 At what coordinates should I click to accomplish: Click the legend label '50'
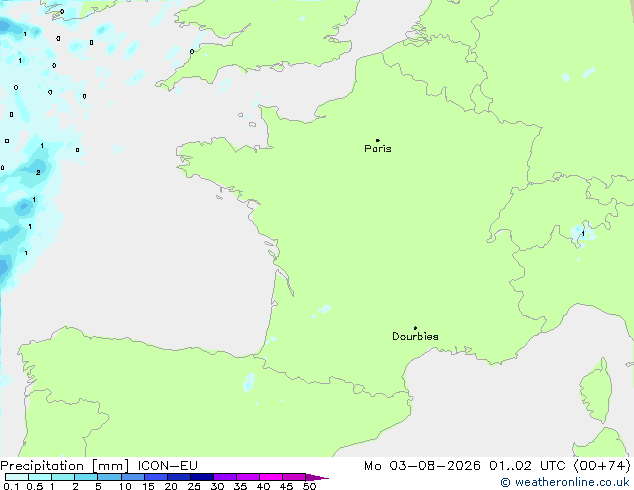pos(310,486)
